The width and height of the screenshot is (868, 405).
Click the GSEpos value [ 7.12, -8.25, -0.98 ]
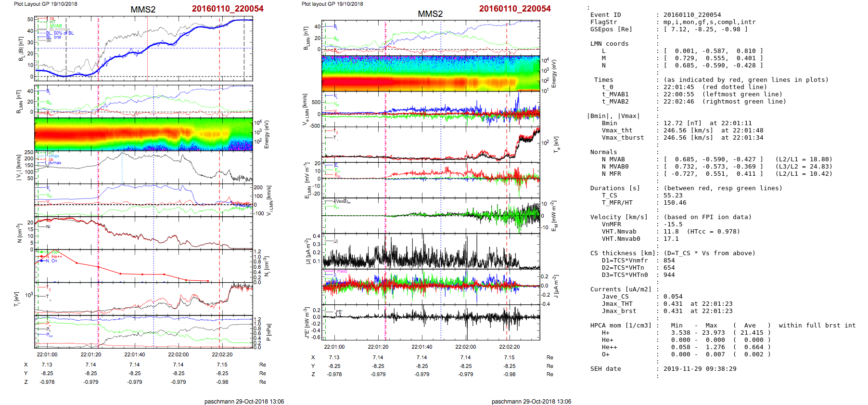click(x=705, y=29)
